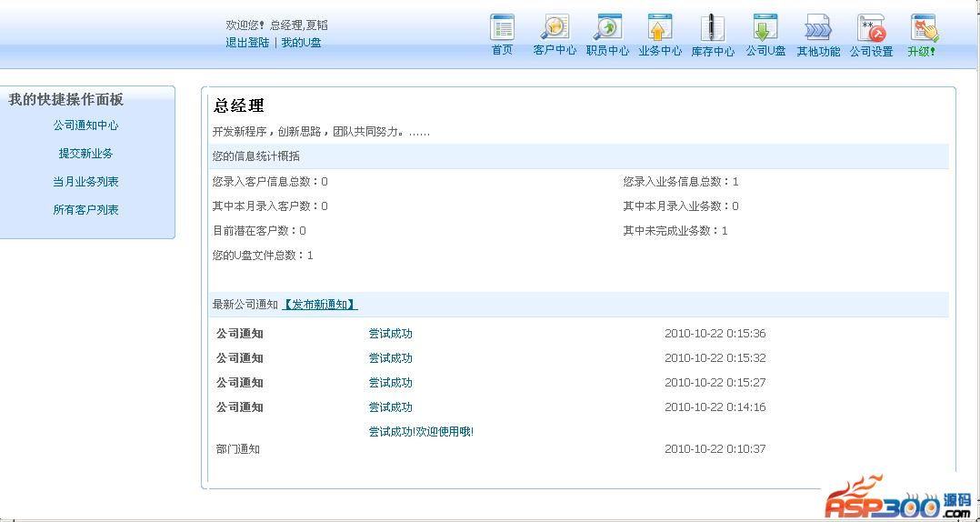Select the 其他功能 menu label

818,51
